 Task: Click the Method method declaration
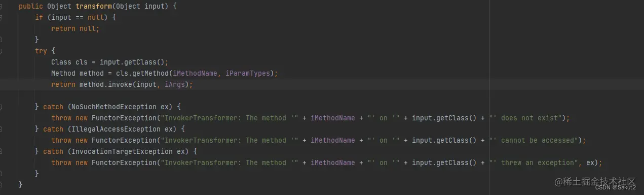point(77,73)
